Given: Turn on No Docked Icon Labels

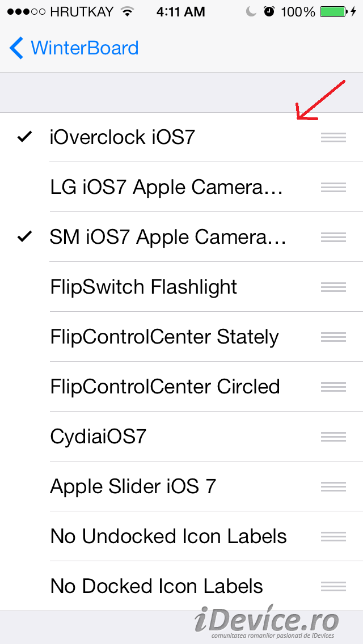Looking at the screenshot, I should [x=157, y=586].
